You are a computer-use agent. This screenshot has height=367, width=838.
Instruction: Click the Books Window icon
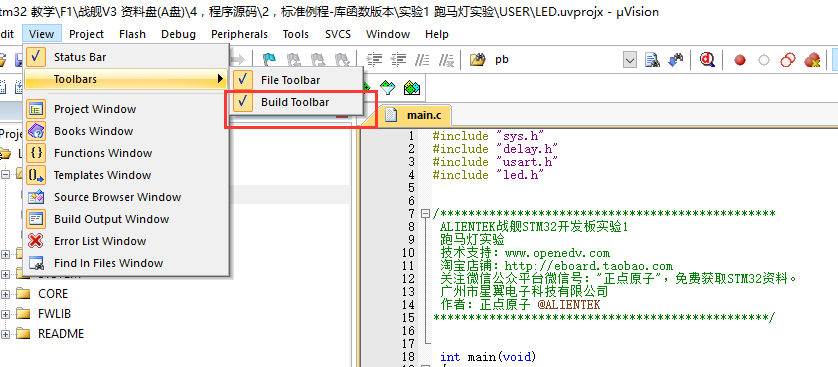[36, 131]
